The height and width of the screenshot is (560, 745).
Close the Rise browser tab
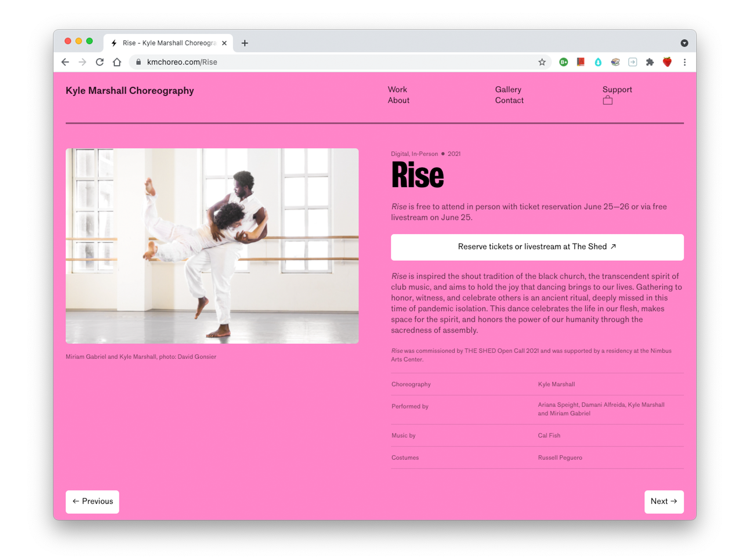(224, 43)
